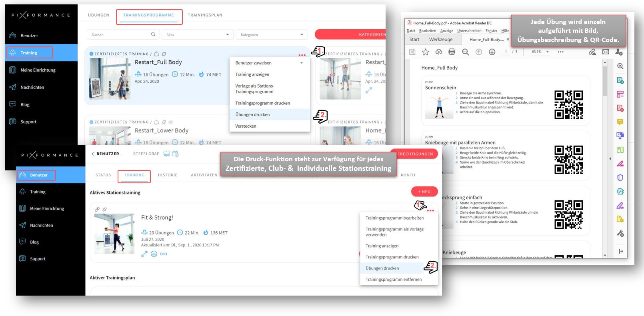The height and width of the screenshot is (316, 644).
Task: Open the Fit & Strong! training thumbnail
Action: click(x=114, y=234)
